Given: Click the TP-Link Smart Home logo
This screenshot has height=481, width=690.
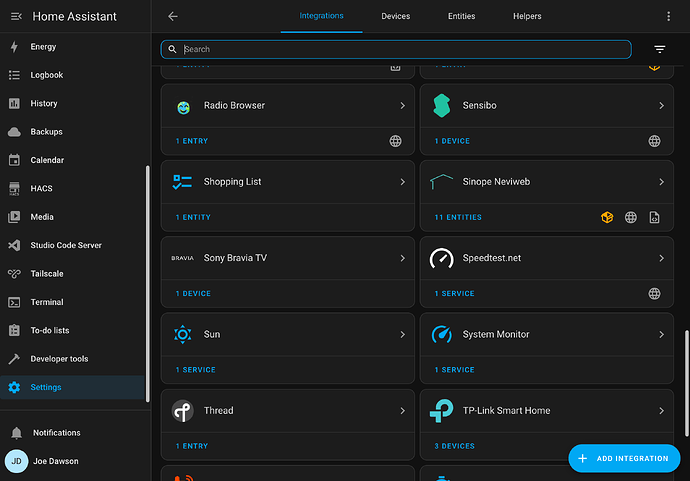Looking at the screenshot, I should tap(441, 411).
